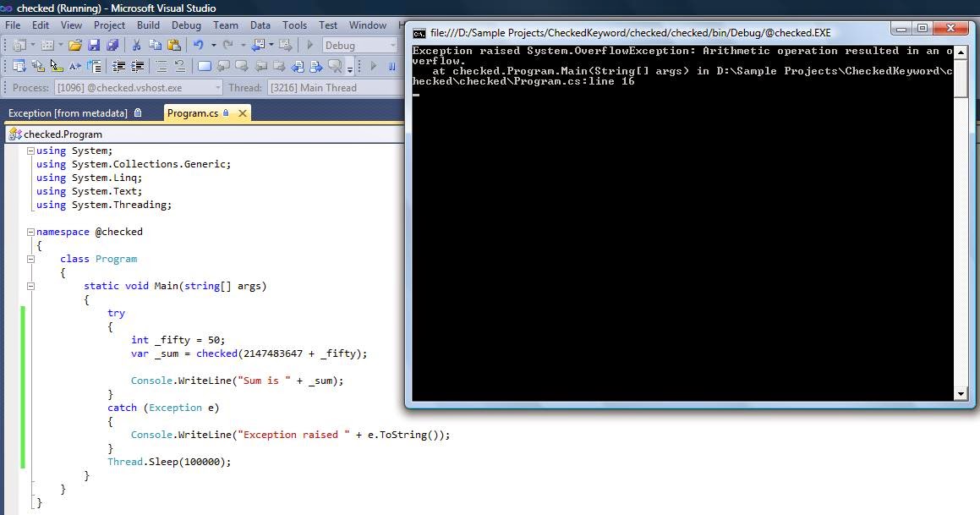The image size is (980, 515).
Task: Click the Continue play icon next to pause
Action: pyautogui.click(x=374, y=66)
